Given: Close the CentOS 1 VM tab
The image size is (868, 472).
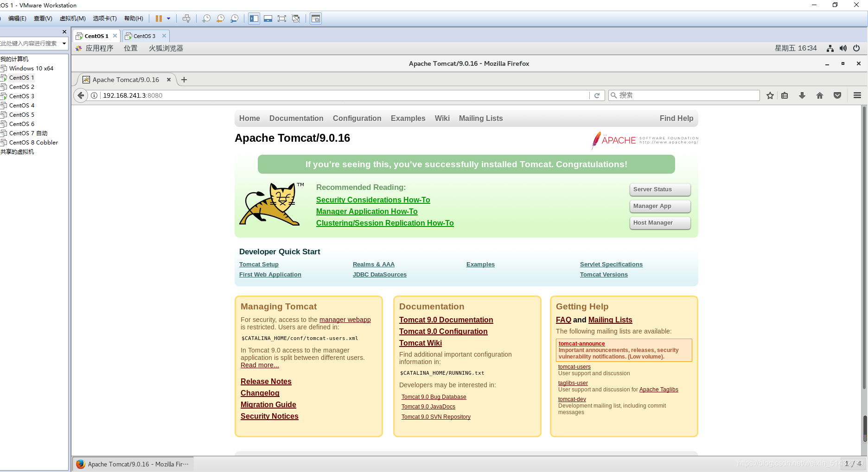Looking at the screenshot, I should (x=115, y=36).
